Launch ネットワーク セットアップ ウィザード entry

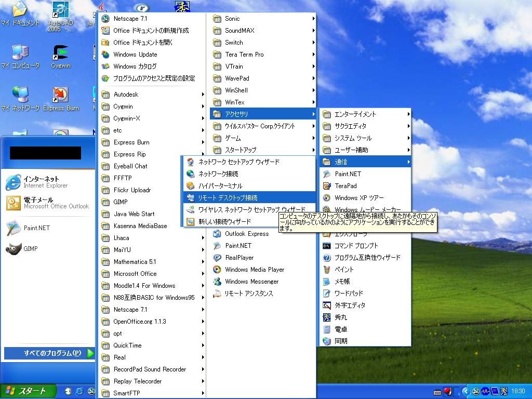pyautogui.click(x=249, y=162)
